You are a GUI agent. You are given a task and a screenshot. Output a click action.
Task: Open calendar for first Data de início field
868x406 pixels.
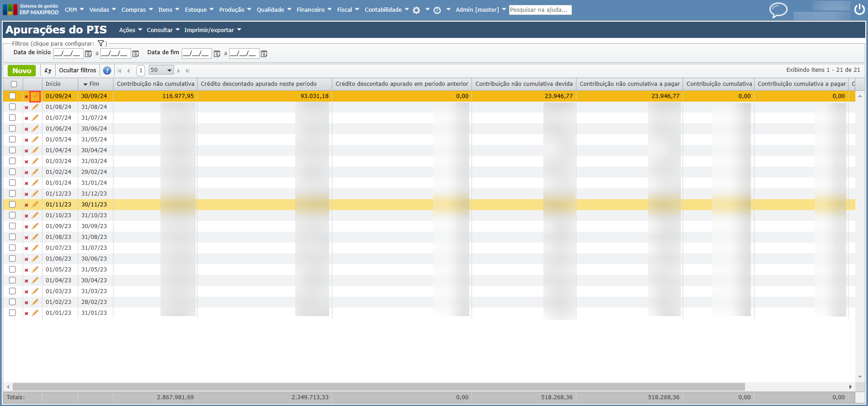point(89,54)
